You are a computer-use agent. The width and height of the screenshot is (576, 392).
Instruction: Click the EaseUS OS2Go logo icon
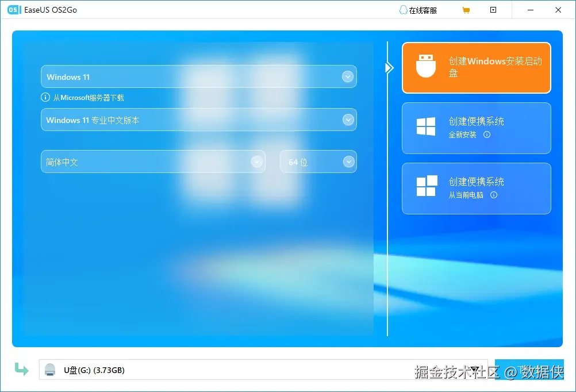(14, 10)
